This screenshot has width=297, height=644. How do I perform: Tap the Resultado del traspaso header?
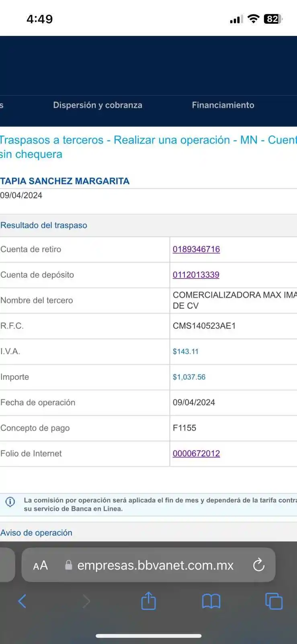pos(44,225)
